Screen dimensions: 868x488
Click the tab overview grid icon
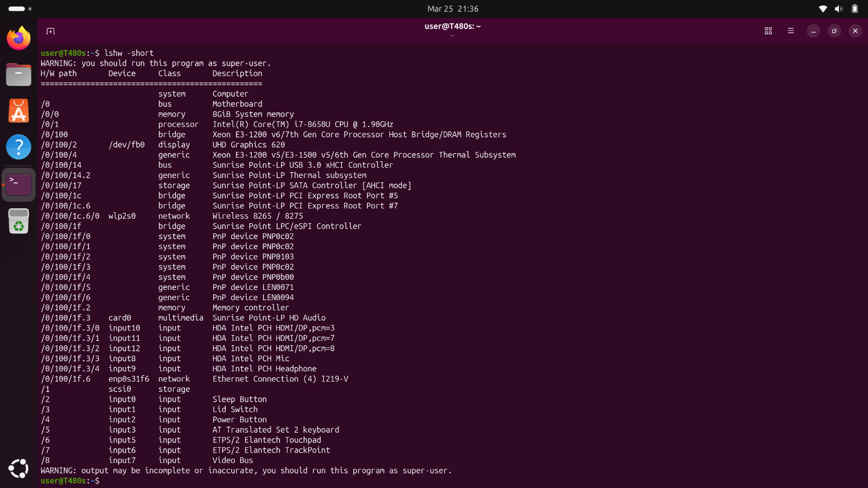768,31
